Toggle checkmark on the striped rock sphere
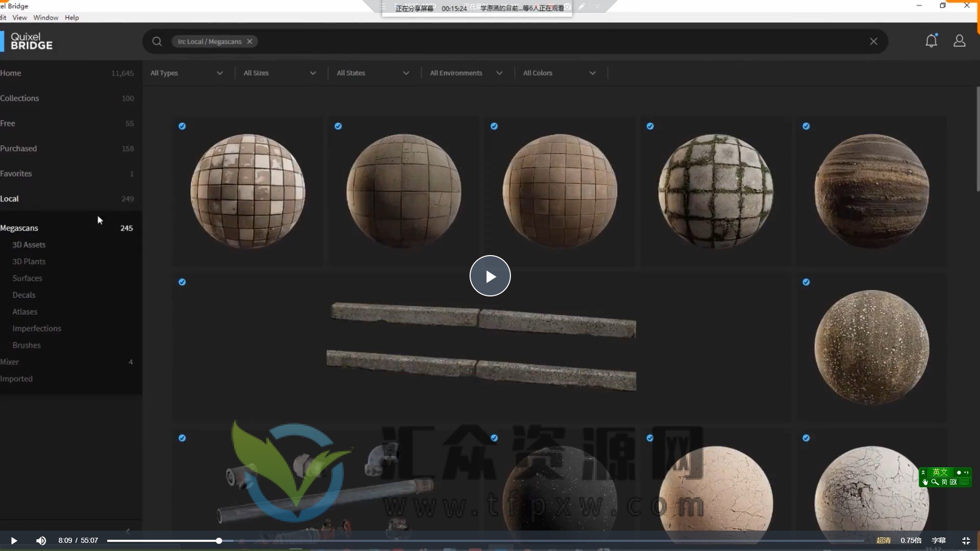Image resolution: width=980 pixels, height=551 pixels. (x=806, y=126)
